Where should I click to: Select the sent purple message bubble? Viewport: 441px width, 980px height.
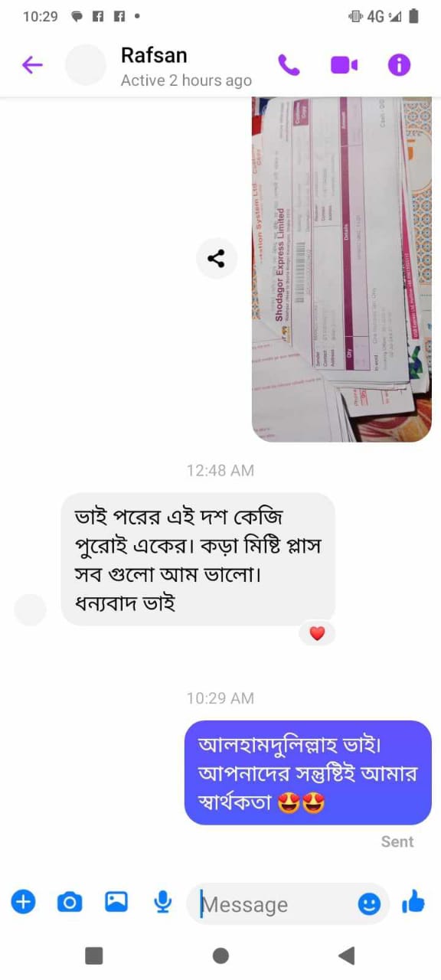coord(309,773)
